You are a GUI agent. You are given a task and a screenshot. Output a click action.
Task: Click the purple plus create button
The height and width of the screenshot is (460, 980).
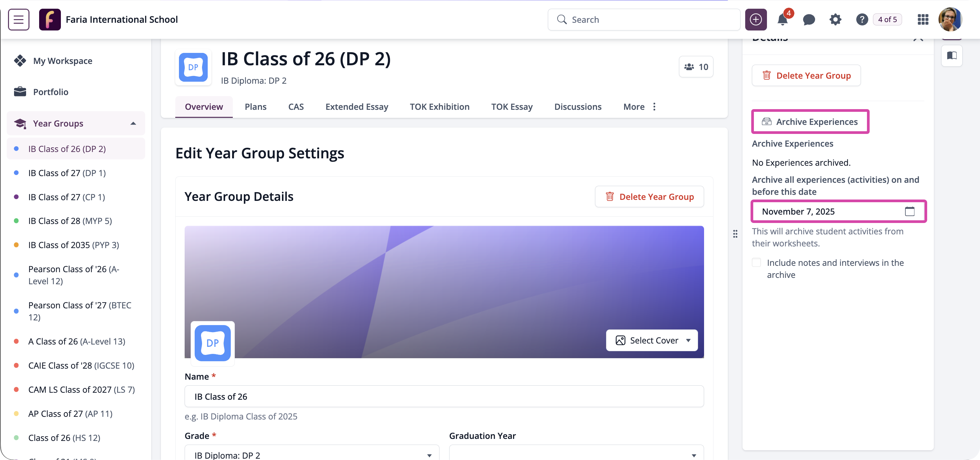[756, 19]
